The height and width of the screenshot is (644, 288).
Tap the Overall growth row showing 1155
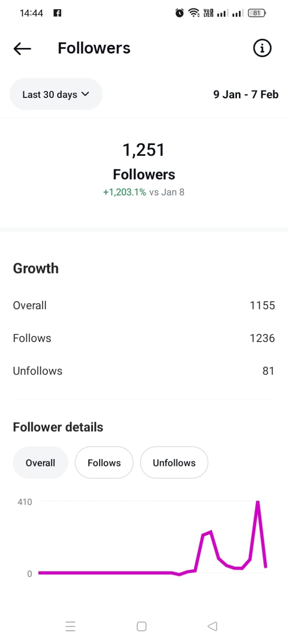coord(144,305)
